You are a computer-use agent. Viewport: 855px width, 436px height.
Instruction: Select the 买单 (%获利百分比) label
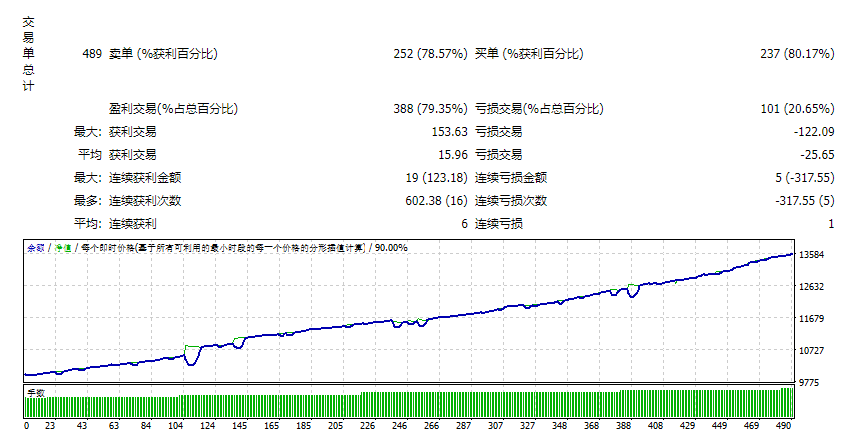click(x=529, y=54)
